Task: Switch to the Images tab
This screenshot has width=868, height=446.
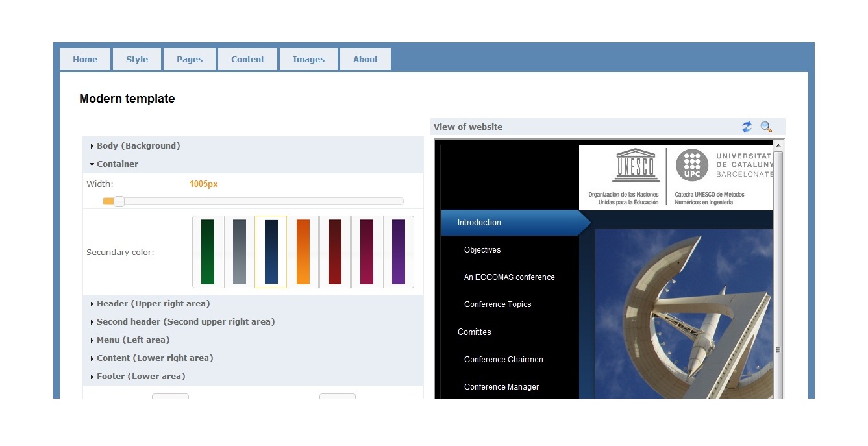Action: (x=308, y=59)
